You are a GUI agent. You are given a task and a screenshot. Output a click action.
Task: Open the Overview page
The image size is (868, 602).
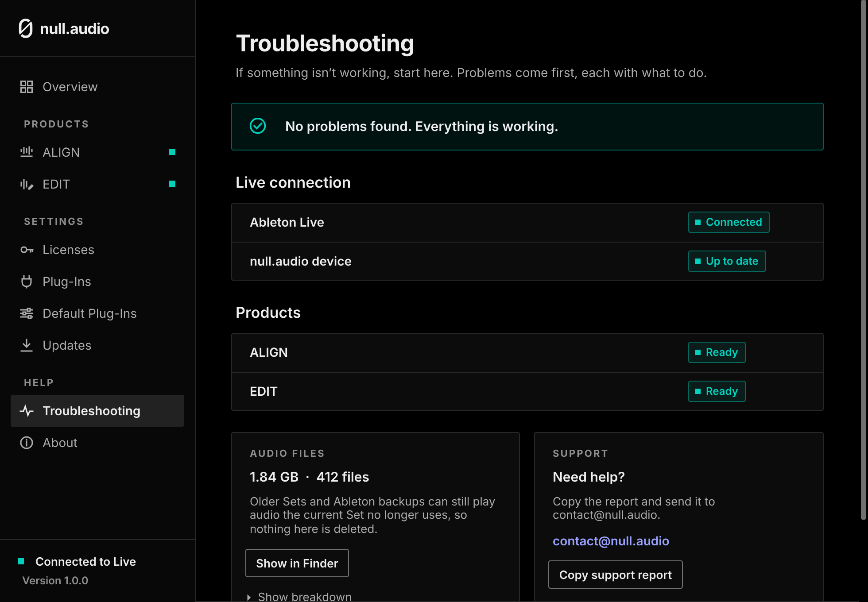coord(97,87)
